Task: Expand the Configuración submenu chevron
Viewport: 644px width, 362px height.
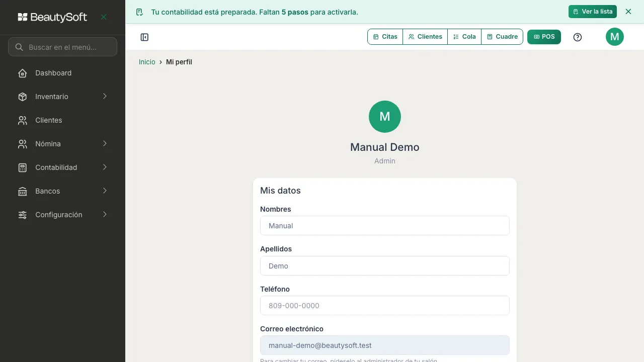Action: pos(105,214)
